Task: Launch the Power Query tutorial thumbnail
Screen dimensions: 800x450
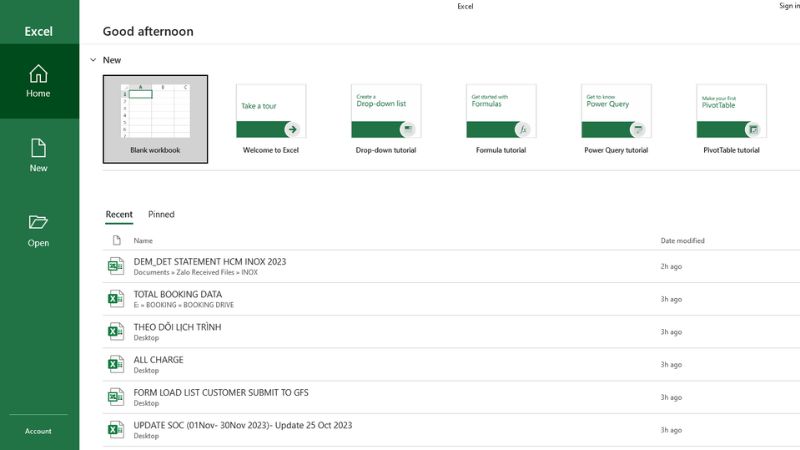Action: [x=616, y=111]
